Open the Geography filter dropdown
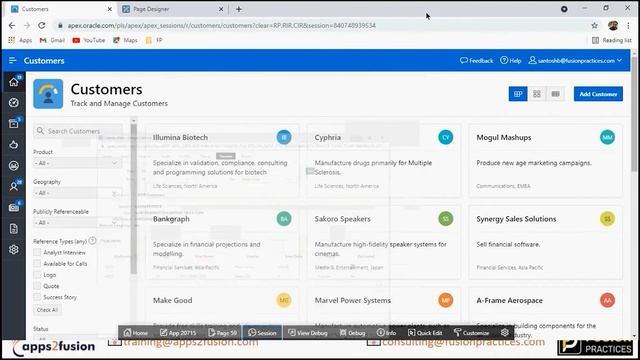 coord(78,193)
